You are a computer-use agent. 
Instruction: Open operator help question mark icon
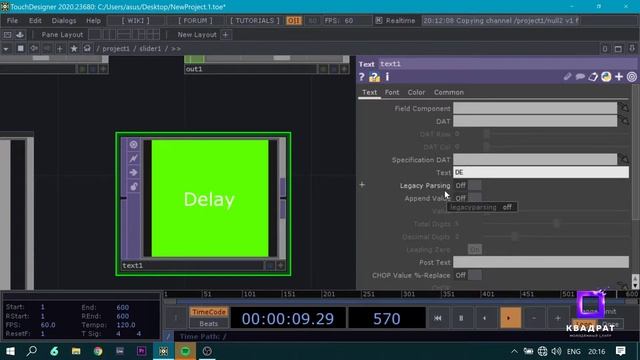[x=361, y=77]
